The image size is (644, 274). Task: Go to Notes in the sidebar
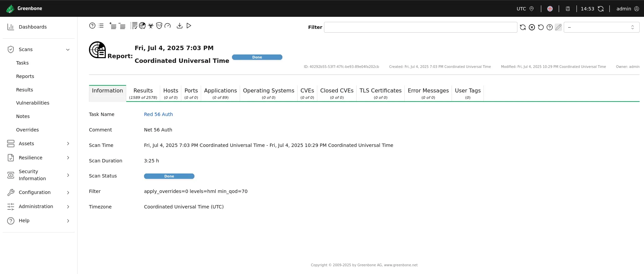click(23, 116)
